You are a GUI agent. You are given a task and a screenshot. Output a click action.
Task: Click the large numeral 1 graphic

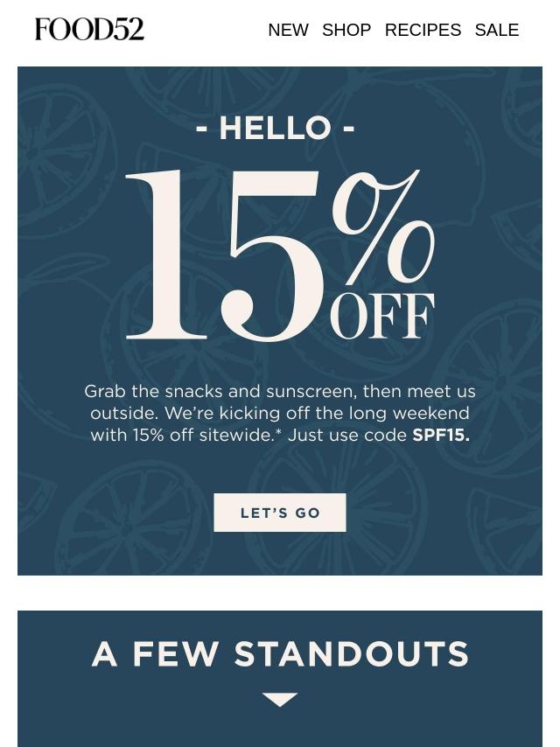pos(166,255)
